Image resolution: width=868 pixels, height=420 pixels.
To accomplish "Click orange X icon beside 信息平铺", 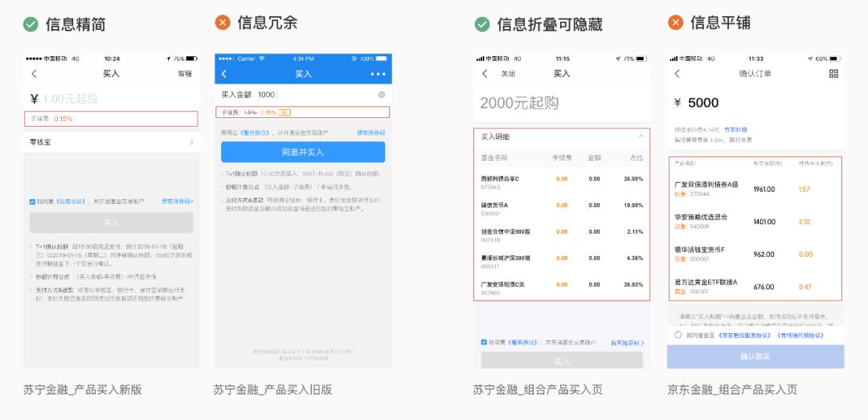I will point(675,22).
